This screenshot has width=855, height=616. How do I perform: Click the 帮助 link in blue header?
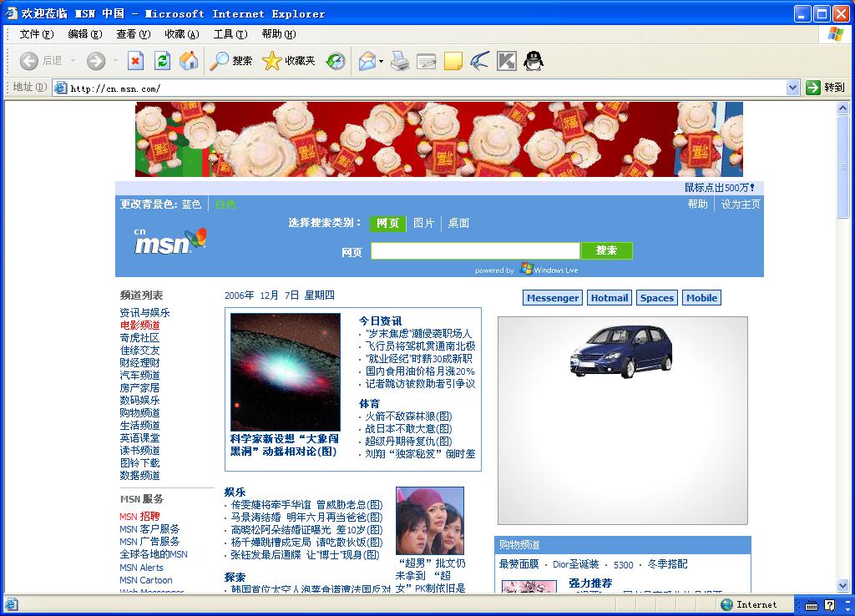click(697, 204)
